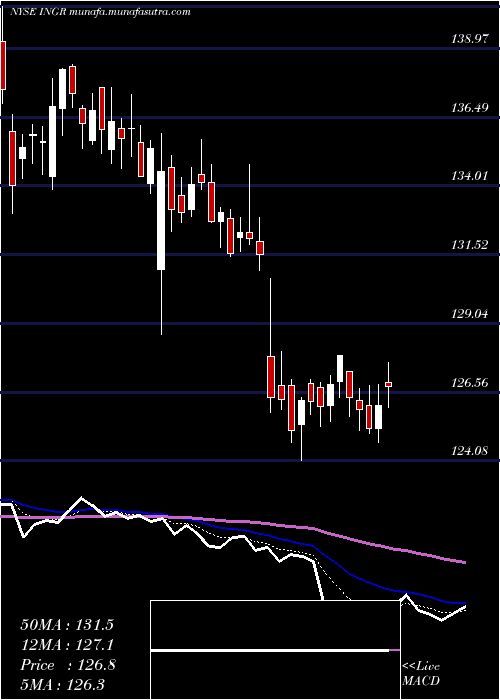Click the 124.08 price axis label

(x=469, y=451)
